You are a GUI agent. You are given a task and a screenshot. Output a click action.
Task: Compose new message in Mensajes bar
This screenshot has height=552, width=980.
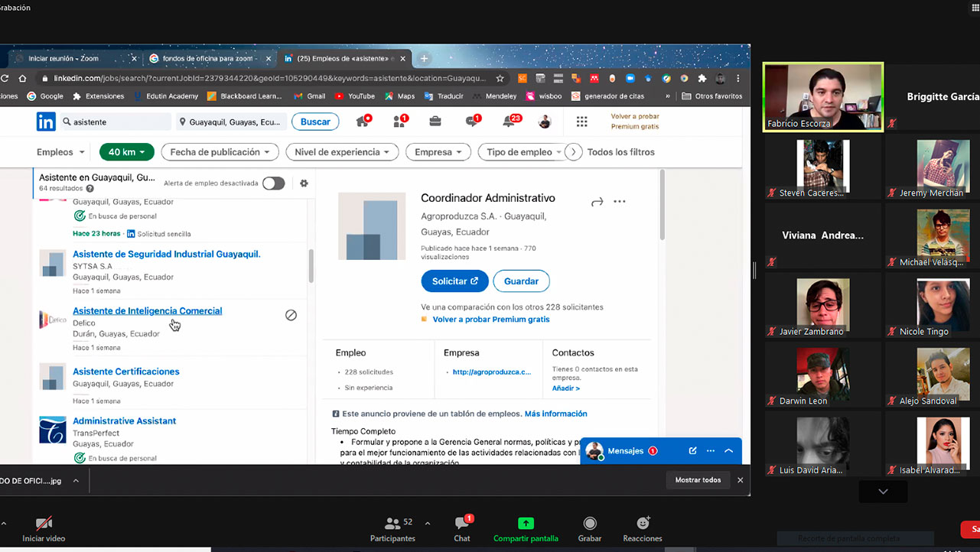coord(692,451)
